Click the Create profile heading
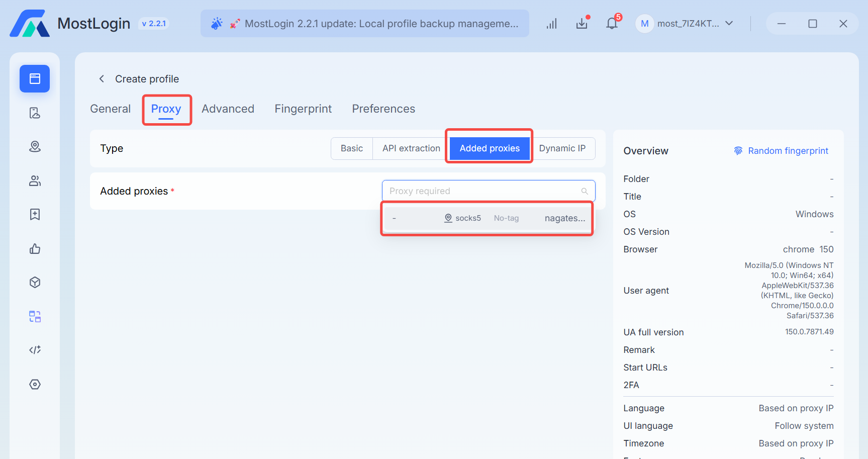 pos(147,79)
